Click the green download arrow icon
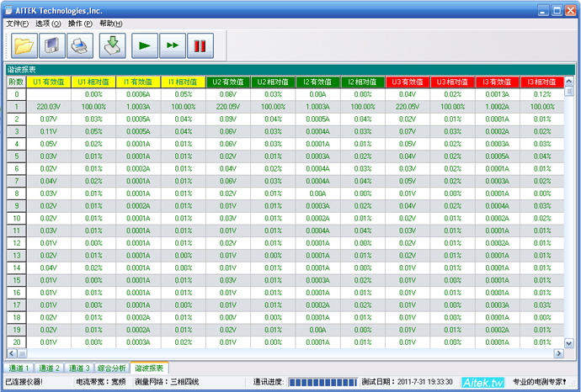The height and width of the screenshot is (392, 581). (x=113, y=45)
